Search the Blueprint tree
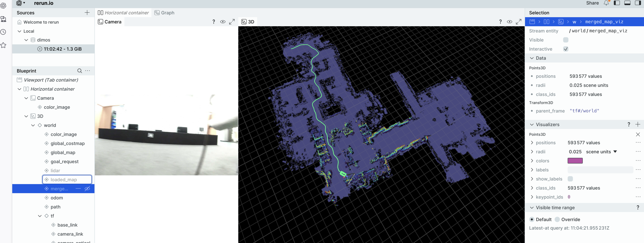This screenshot has height=243, width=644. [80, 71]
